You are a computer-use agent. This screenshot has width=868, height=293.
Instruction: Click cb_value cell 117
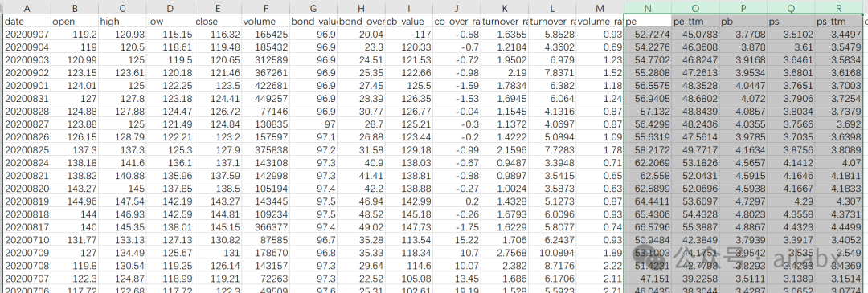(408, 35)
